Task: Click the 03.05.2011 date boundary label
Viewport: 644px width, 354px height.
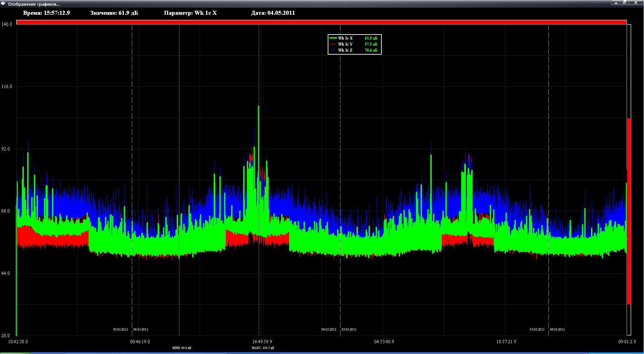Action: (x=120, y=330)
